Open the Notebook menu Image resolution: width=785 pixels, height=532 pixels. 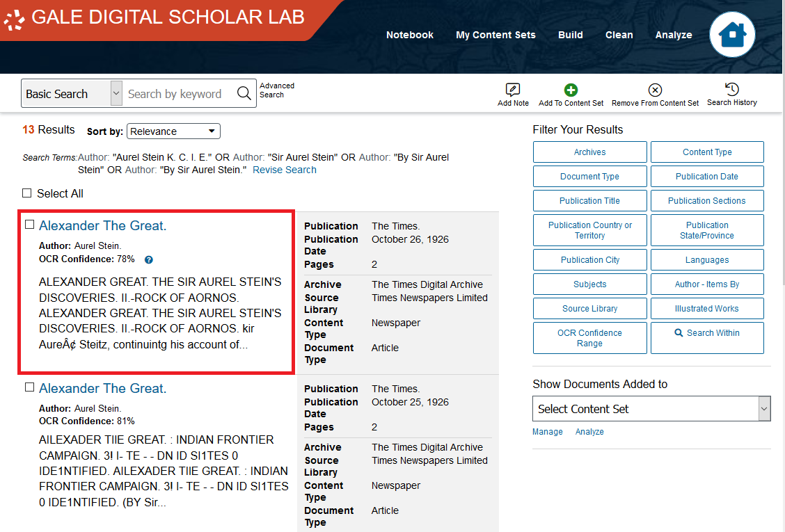tap(409, 34)
